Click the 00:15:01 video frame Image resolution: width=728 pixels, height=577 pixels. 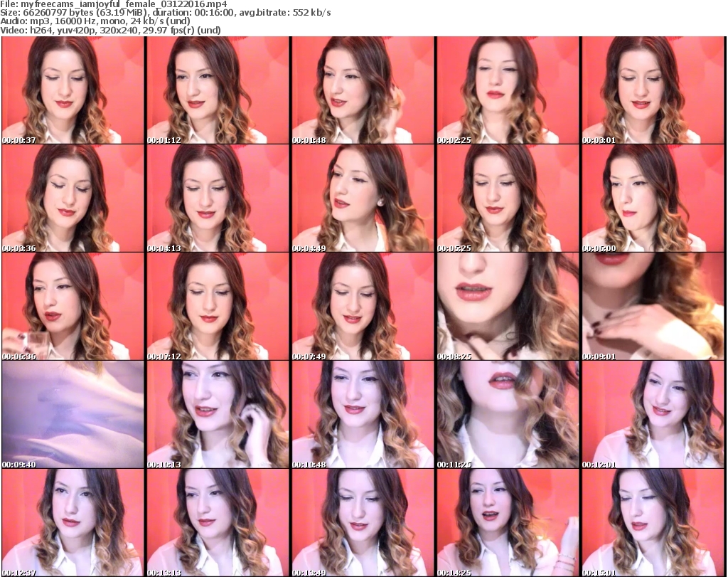coord(653,523)
